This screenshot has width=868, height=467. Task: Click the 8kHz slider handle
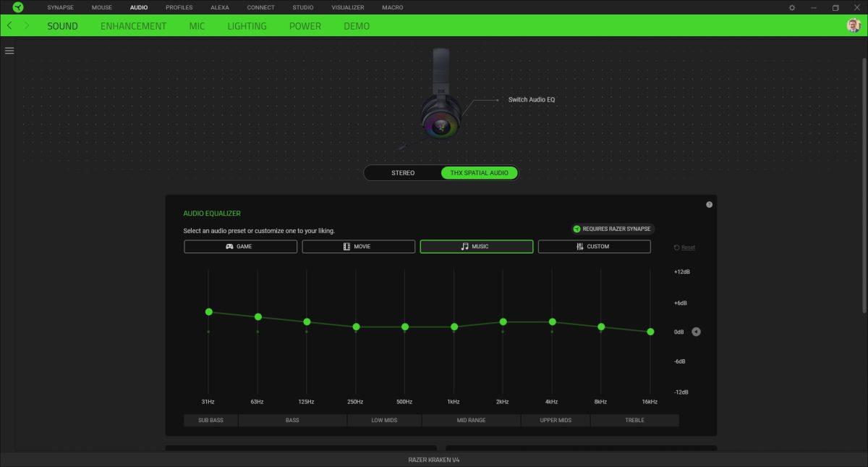pyautogui.click(x=601, y=327)
